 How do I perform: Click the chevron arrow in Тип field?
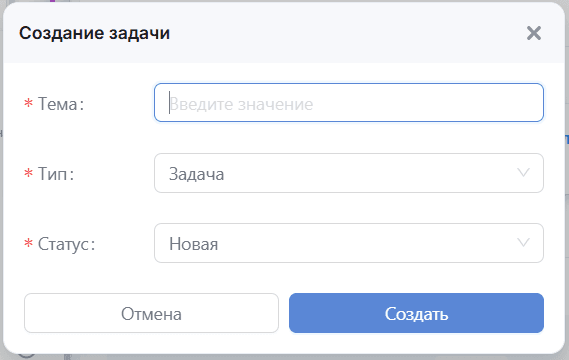click(x=523, y=172)
